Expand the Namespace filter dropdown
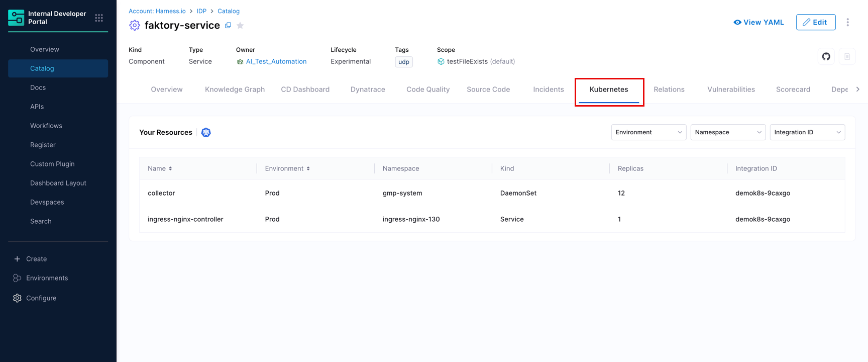Screen dimensions: 868x362 [728, 132]
